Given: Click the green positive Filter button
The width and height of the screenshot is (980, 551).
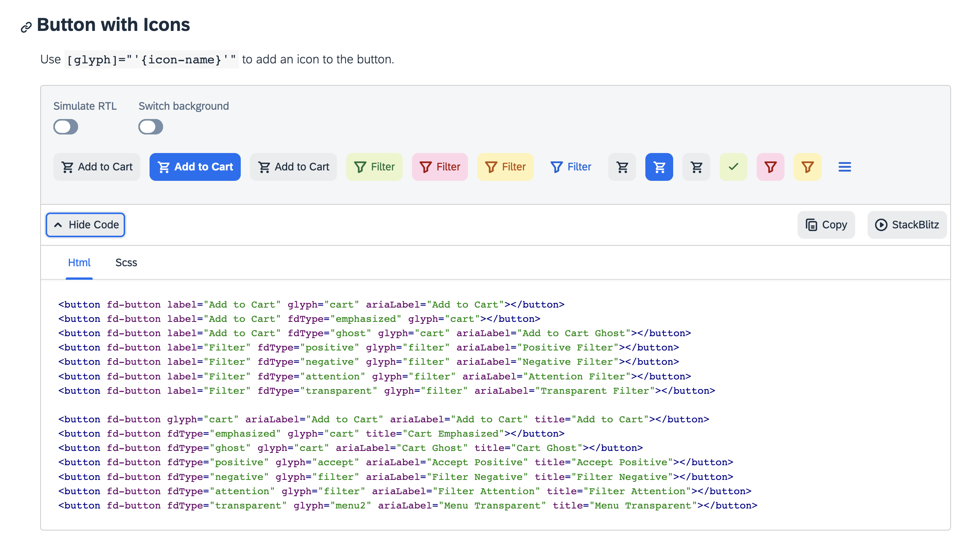Looking at the screenshot, I should click(374, 167).
